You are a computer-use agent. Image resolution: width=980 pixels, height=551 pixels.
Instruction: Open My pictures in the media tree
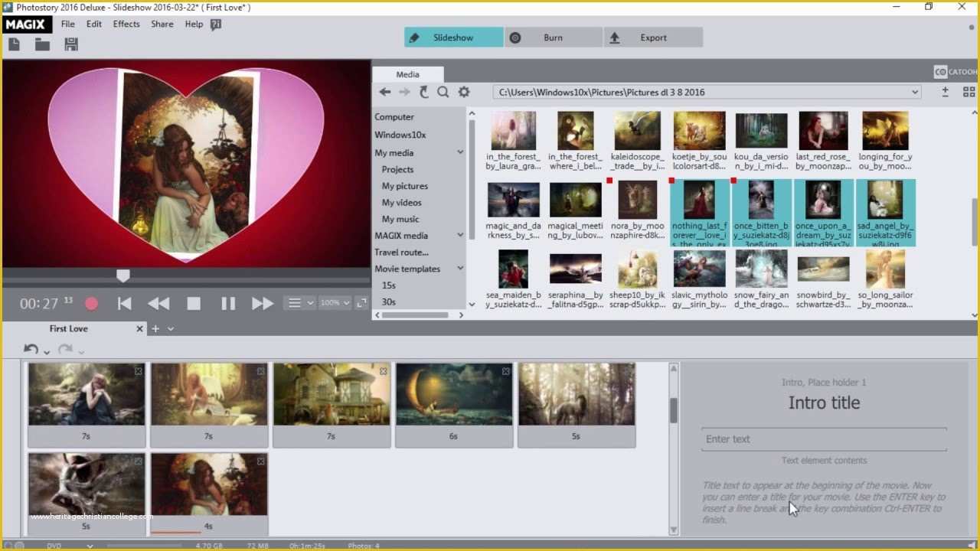[405, 186]
